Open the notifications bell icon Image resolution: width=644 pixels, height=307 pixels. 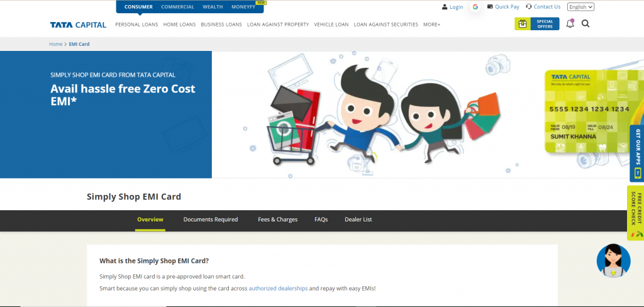click(570, 23)
